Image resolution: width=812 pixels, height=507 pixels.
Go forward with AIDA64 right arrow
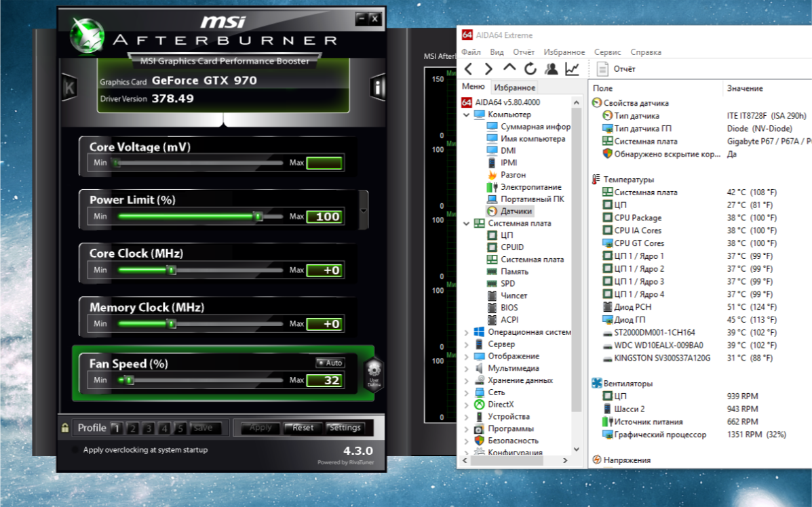[x=488, y=69]
